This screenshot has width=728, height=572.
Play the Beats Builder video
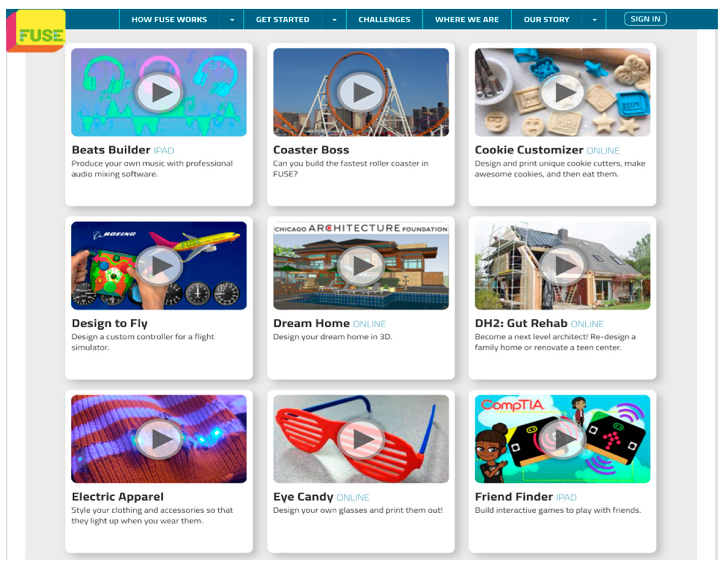tap(159, 93)
